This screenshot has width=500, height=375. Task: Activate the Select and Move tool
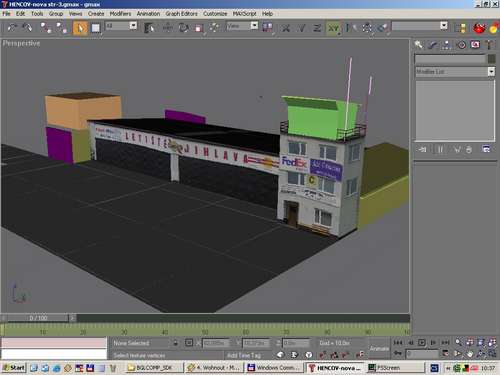pos(168,27)
